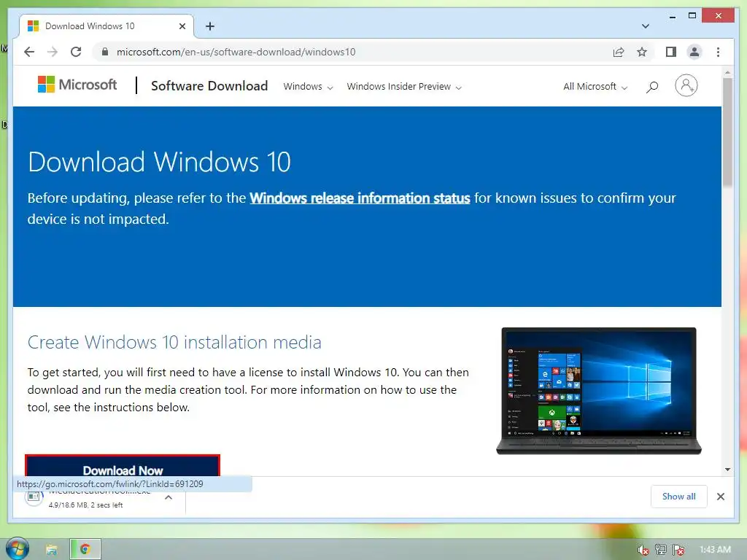Click the Windows 10 laptop image

coord(599,391)
